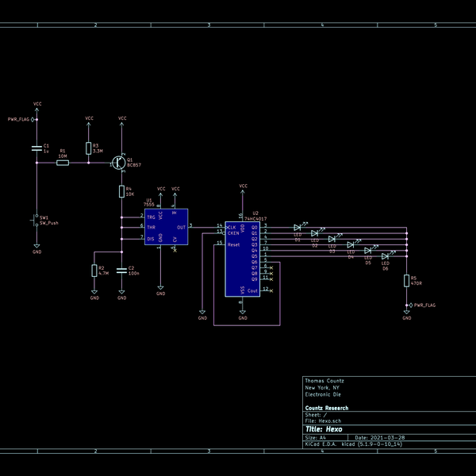This screenshot has height=476, width=476.
Task: Click the "7555" value label of U1
Action: [x=149, y=205]
